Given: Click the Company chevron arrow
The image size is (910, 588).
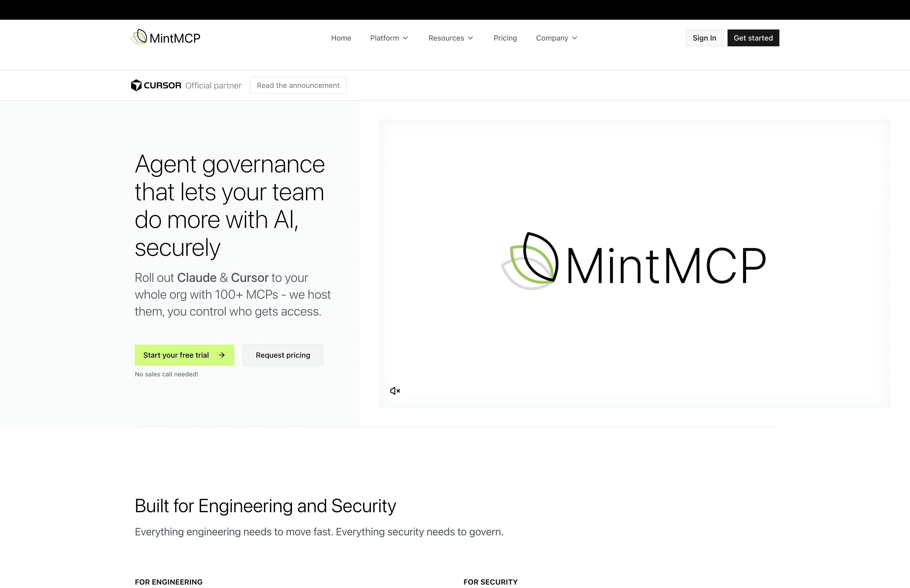Looking at the screenshot, I should coord(575,38).
